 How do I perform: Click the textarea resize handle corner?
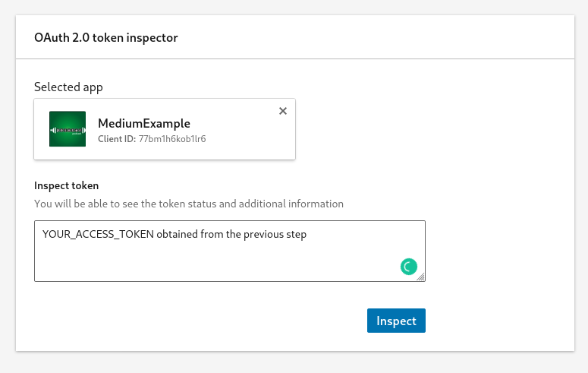coord(421,277)
